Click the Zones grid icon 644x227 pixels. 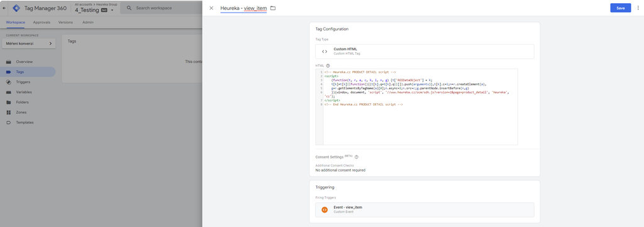point(8,112)
